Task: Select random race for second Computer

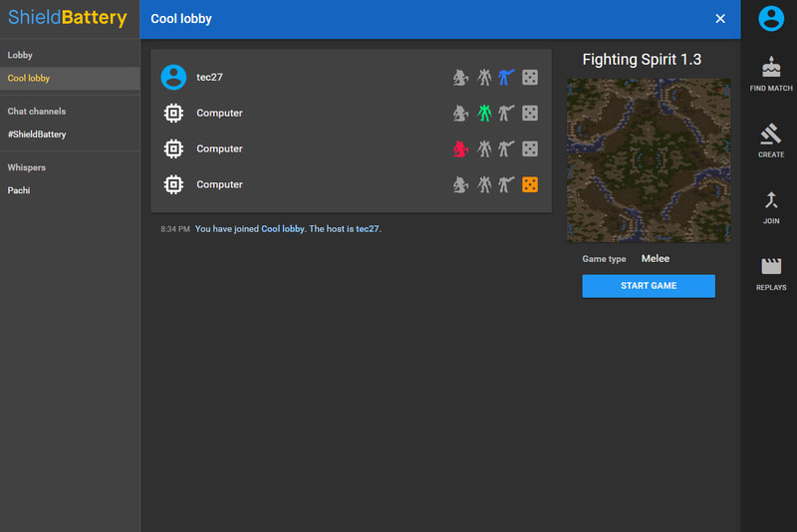Action: click(530, 148)
